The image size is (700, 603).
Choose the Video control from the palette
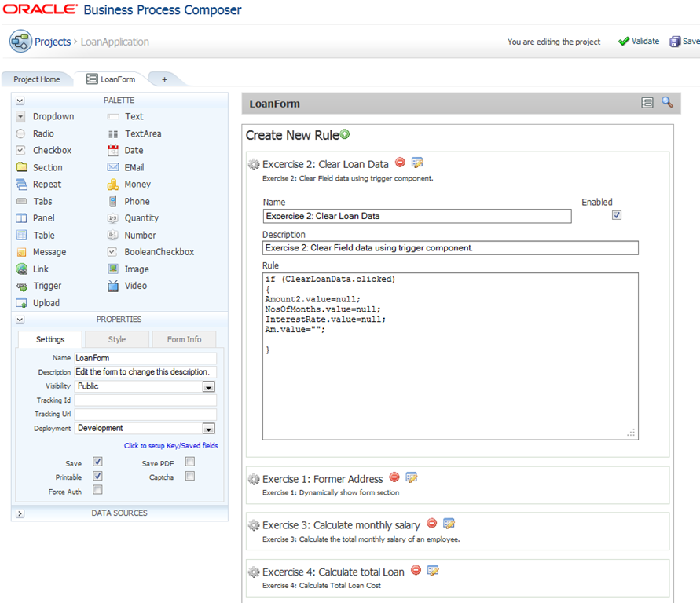coord(135,286)
